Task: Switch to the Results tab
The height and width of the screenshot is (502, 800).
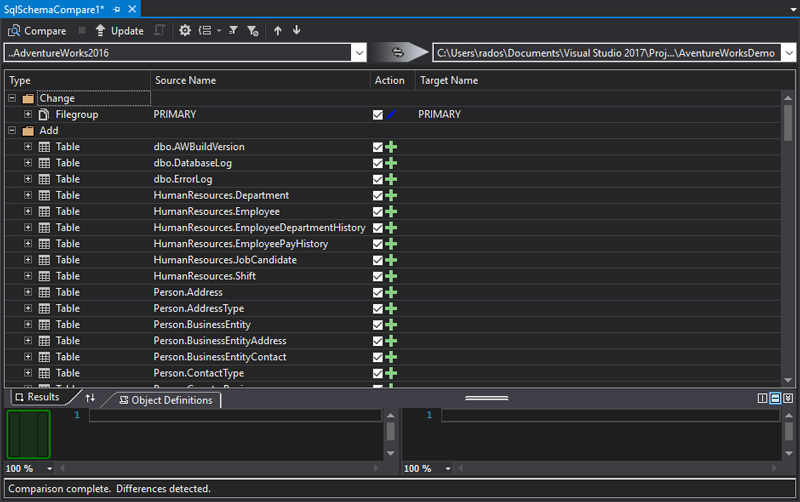Action: pos(37,397)
